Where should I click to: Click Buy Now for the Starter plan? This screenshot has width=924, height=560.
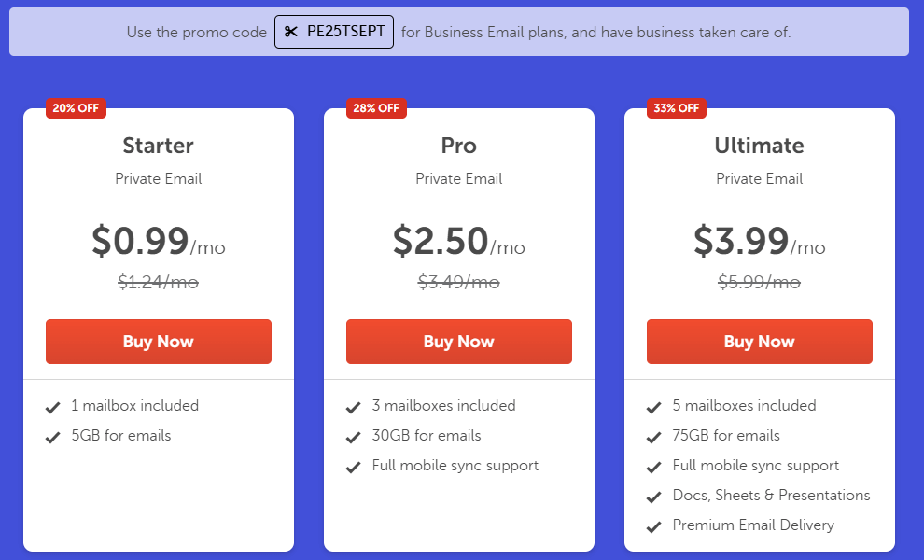[159, 342]
